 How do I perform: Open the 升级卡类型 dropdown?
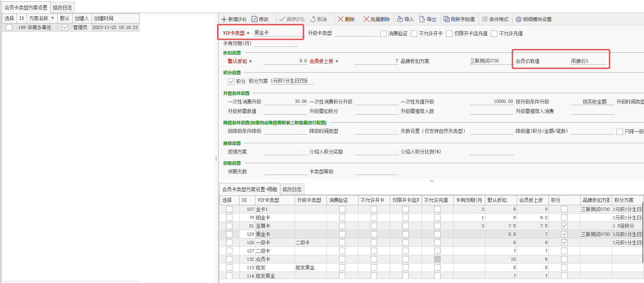pyautogui.click(x=374, y=33)
